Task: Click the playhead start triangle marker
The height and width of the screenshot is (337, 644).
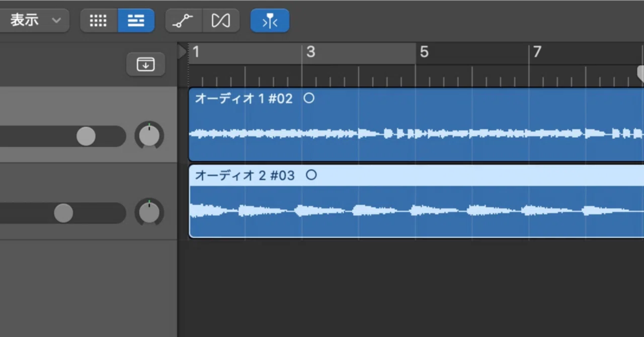Action: (x=182, y=52)
